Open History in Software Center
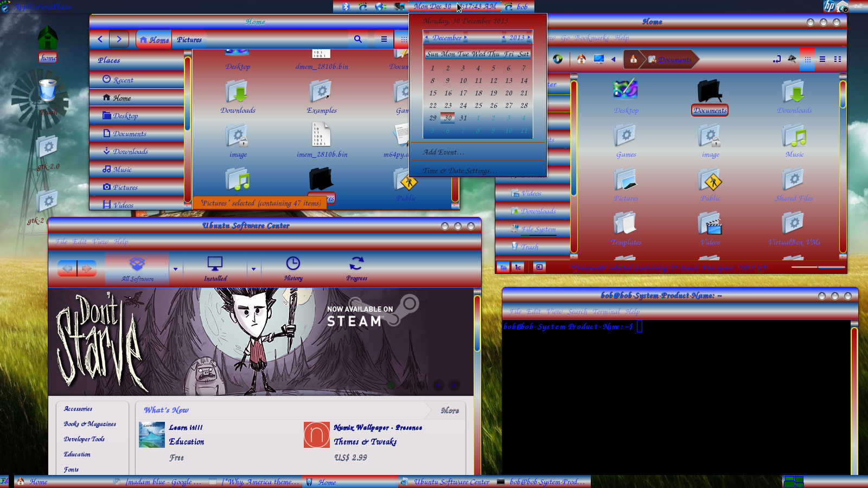Viewport: 868px width, 488px height. [293, 269]
